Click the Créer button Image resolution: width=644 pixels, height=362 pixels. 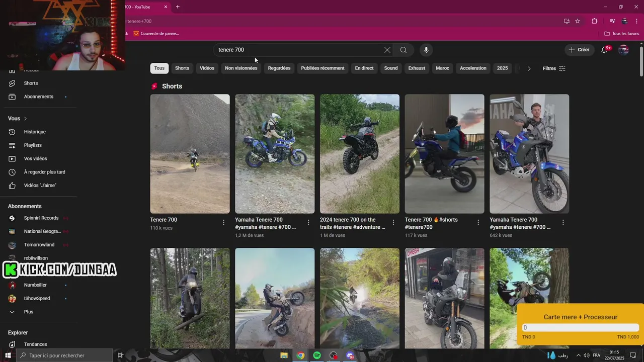tap(579, 50)
